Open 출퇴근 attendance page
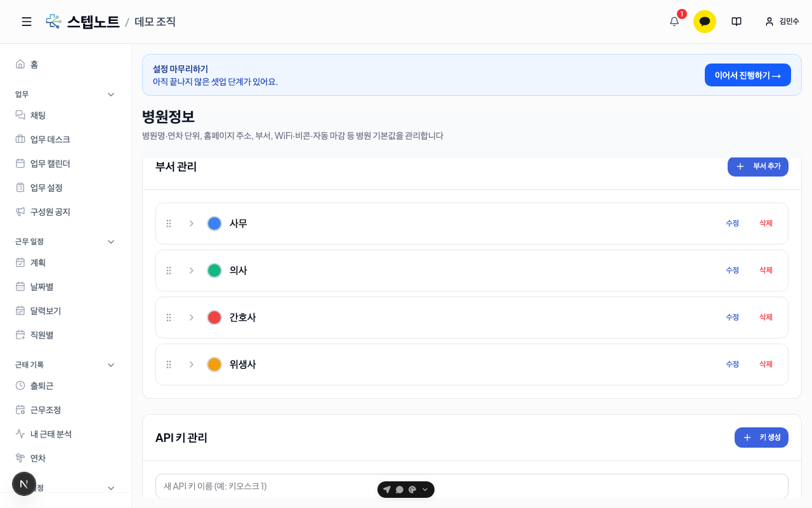 [x=66, y=385]
